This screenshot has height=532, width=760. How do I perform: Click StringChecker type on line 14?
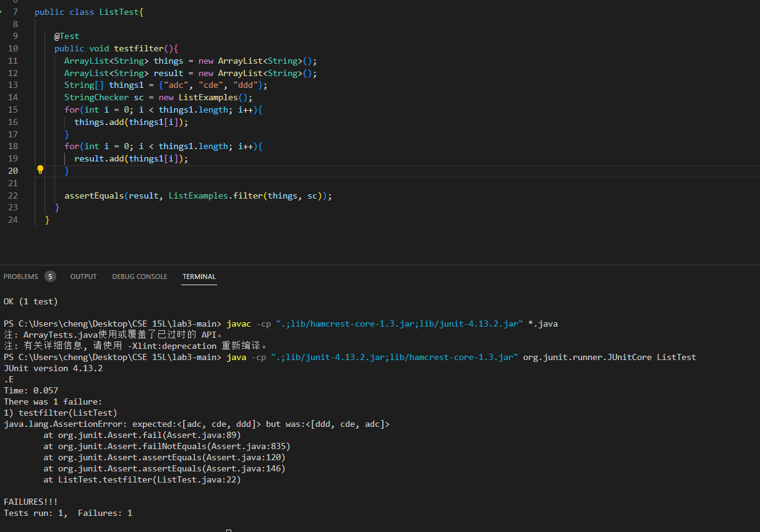point(96,97)
